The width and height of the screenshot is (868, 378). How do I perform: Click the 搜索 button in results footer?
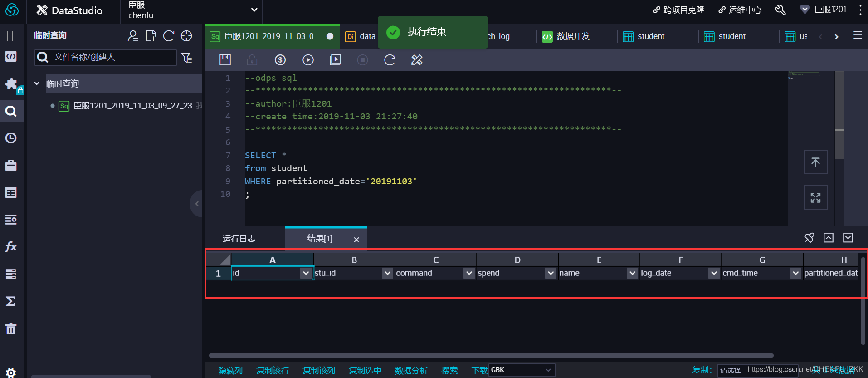[449, 370]
